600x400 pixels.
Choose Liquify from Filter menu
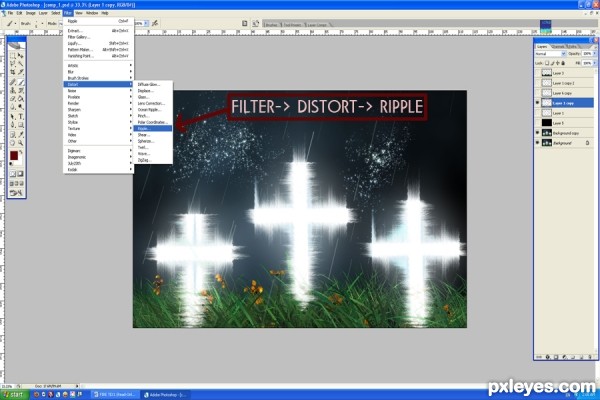pyautogui.click(x=98, y=43)
